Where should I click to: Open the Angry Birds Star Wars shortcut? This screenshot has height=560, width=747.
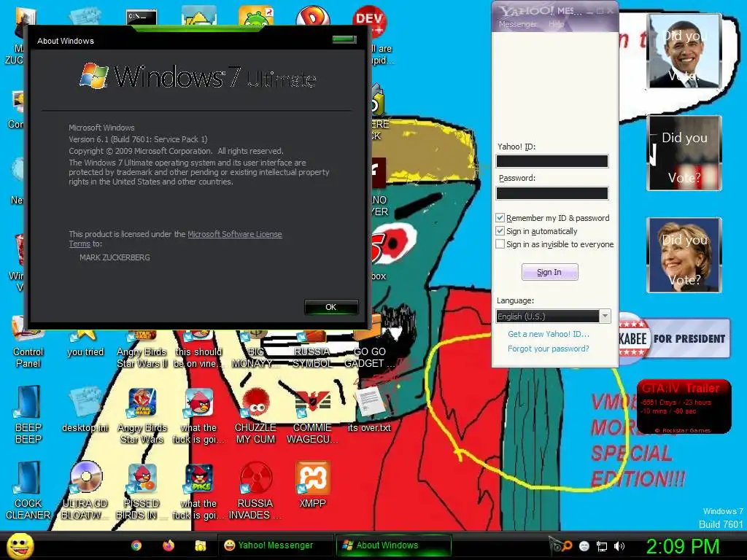point(142,416)
